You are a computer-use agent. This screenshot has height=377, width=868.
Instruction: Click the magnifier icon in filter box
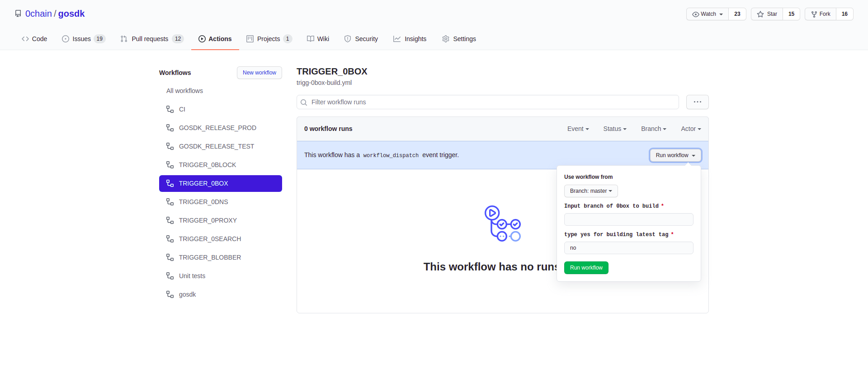click(304, 102)
